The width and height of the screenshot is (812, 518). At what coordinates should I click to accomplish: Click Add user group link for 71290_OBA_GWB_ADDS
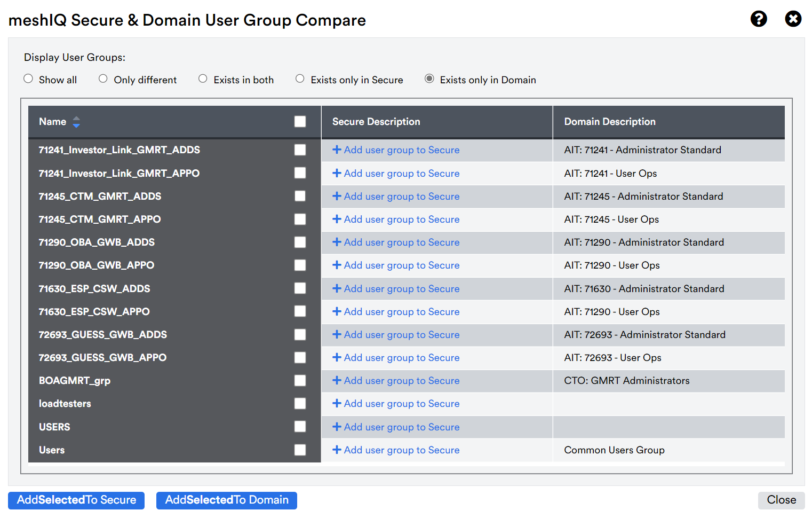(x=396, y=242)
